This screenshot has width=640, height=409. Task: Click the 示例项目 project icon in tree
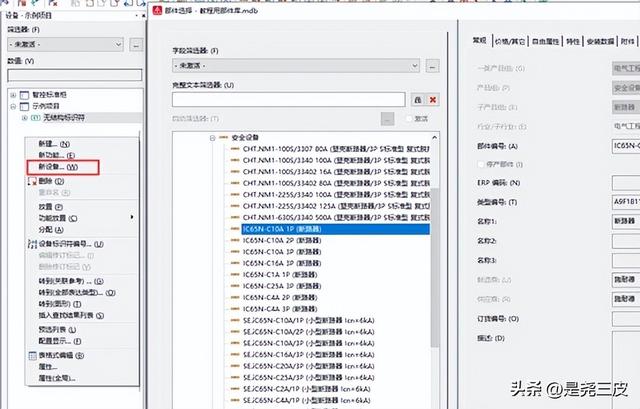pos(24,106)
